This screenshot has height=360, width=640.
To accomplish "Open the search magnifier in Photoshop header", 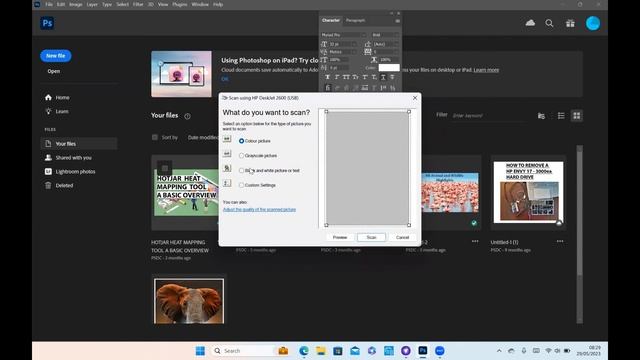I will click(549, 23).
